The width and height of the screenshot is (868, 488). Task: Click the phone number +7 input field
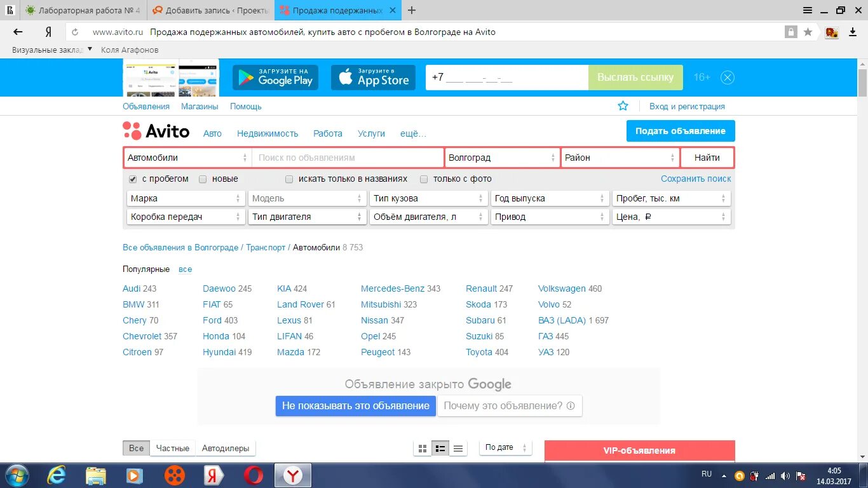point(507,78)
